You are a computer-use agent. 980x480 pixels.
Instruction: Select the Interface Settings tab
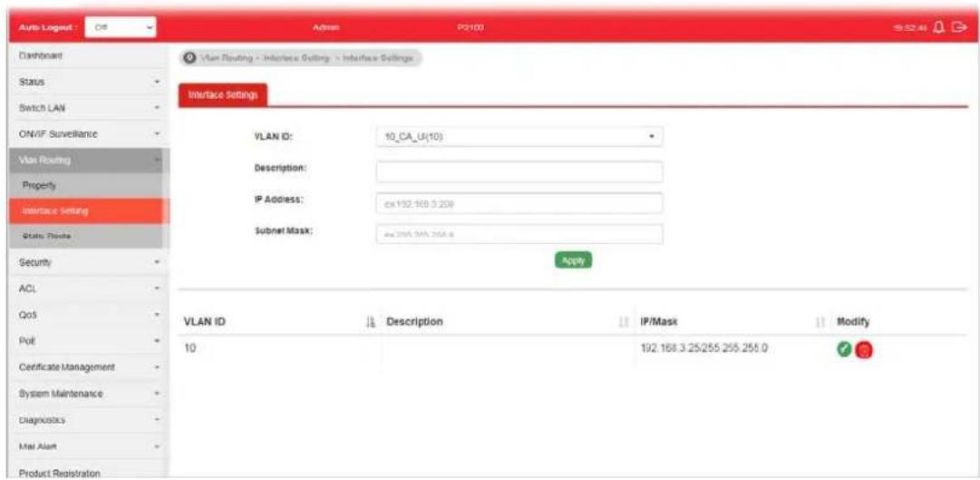coord(223,95)
